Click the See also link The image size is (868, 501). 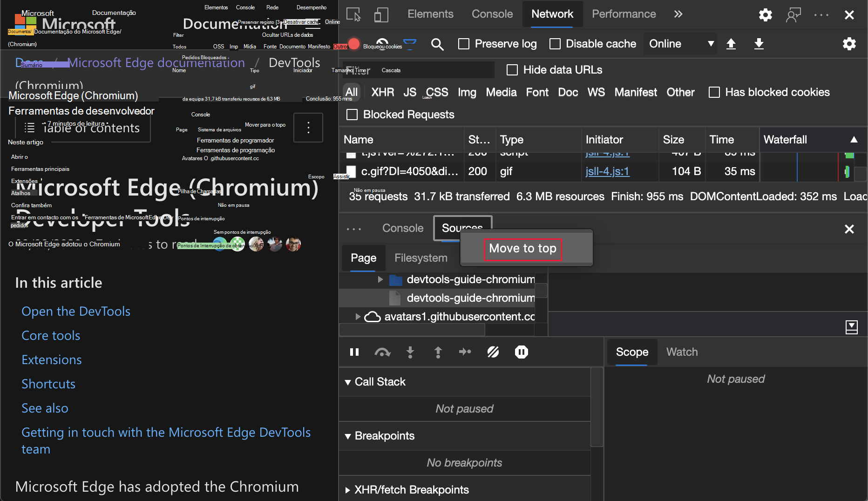[45, 408]
